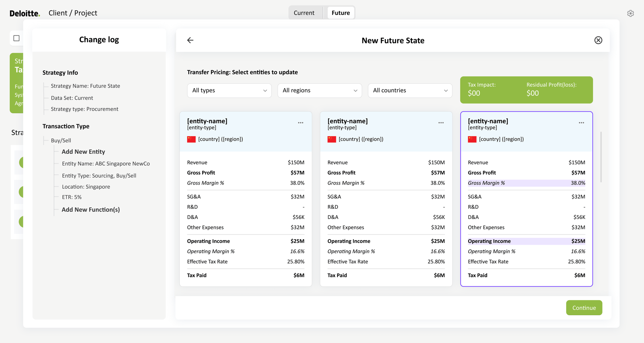Viewport: 644px width, 343px height.
Task: Open the first entity card's more options menu
Action: pos(301,123)
